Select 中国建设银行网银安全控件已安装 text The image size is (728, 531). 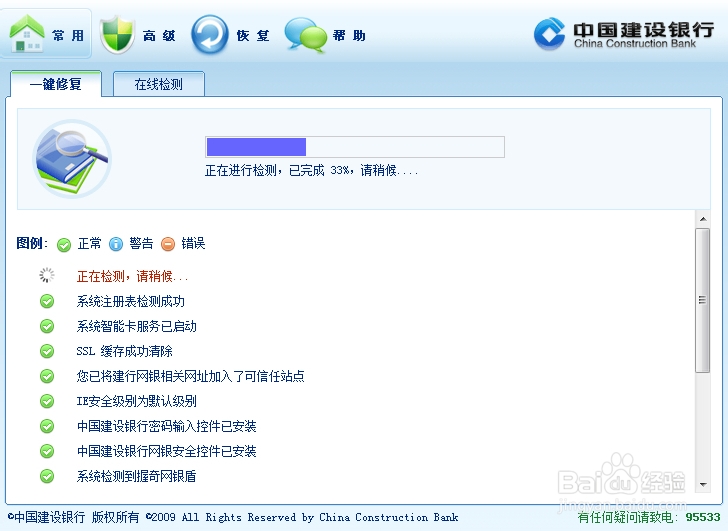point(167,452)
